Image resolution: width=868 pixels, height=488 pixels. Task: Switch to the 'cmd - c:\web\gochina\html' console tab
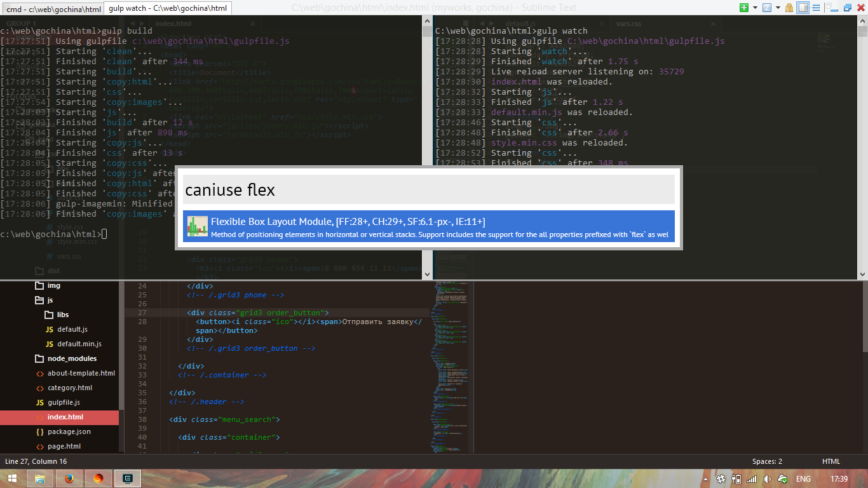[53, 8]
